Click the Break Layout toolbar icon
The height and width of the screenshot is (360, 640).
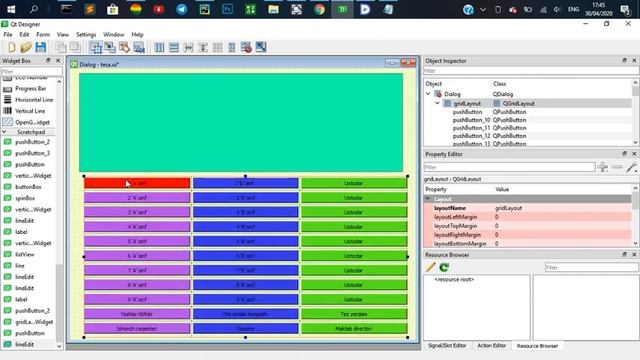coord(246,47)
